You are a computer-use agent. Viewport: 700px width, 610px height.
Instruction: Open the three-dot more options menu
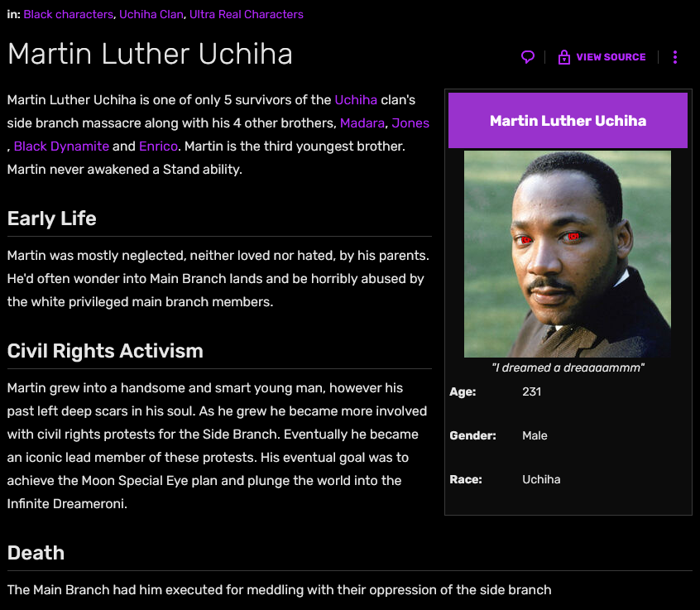click(x=675, y=57)
